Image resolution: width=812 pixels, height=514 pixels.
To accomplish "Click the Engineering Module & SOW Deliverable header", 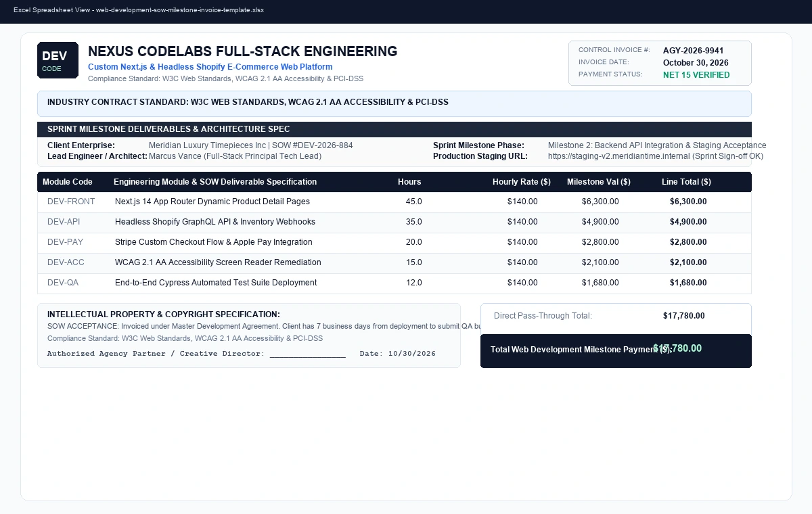I will (x=215, y=182).
